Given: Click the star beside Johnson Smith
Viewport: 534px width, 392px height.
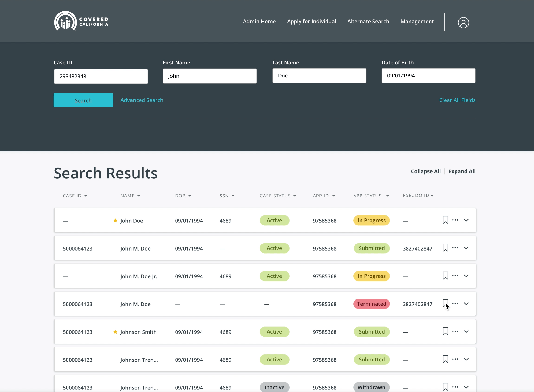Looking at the screenshot, I should coord(115,332).
